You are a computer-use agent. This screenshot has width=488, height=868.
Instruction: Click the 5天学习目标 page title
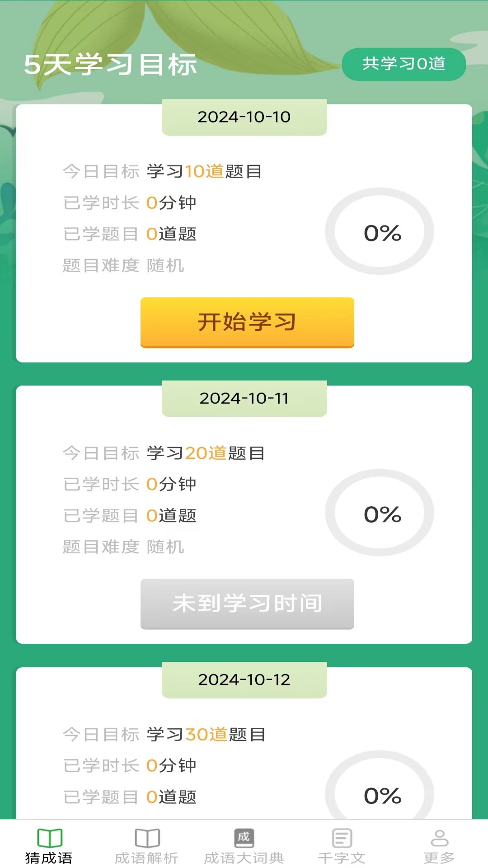click(111, 64)
